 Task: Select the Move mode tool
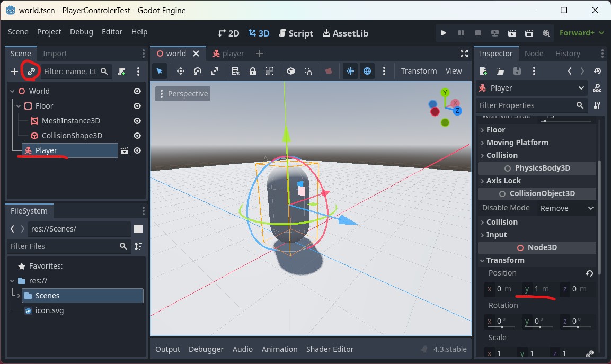tap(180, 70)
